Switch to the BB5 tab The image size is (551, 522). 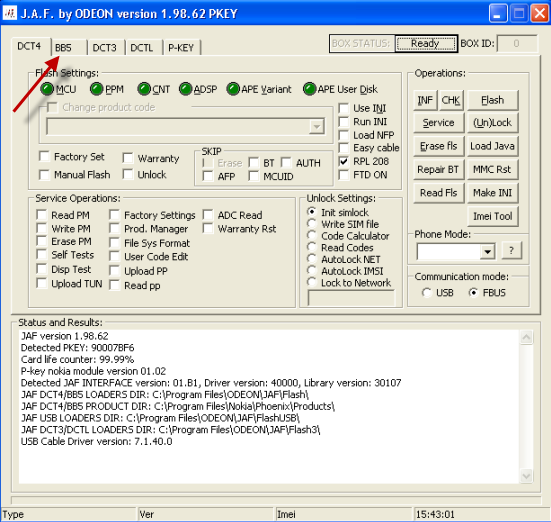69,47
